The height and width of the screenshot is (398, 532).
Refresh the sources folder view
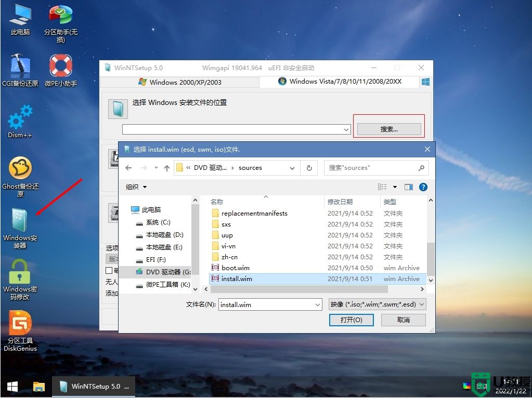coord(310,167)
